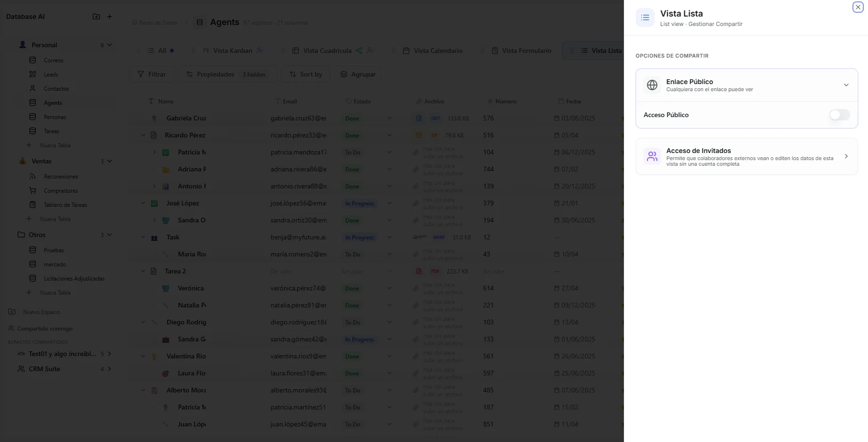Click the email cell benja@myfuture.ai
The image size is (868, 442).
pyautogui.click(x=298, y=237)
